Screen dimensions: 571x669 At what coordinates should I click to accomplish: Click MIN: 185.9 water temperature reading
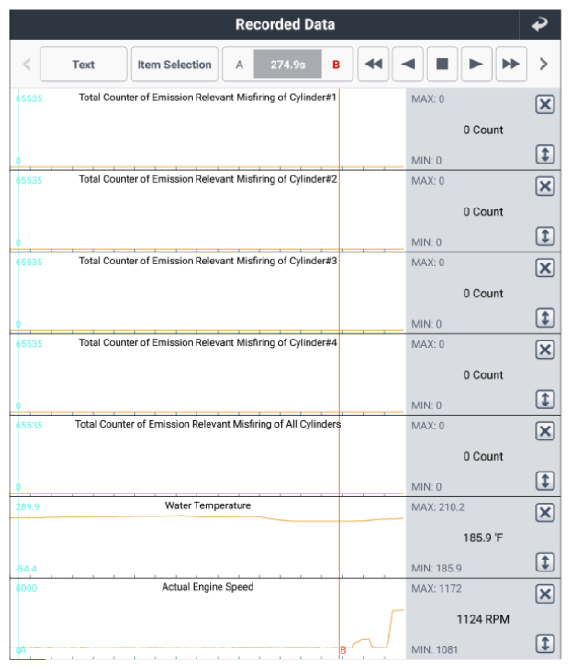pos(437,568)
